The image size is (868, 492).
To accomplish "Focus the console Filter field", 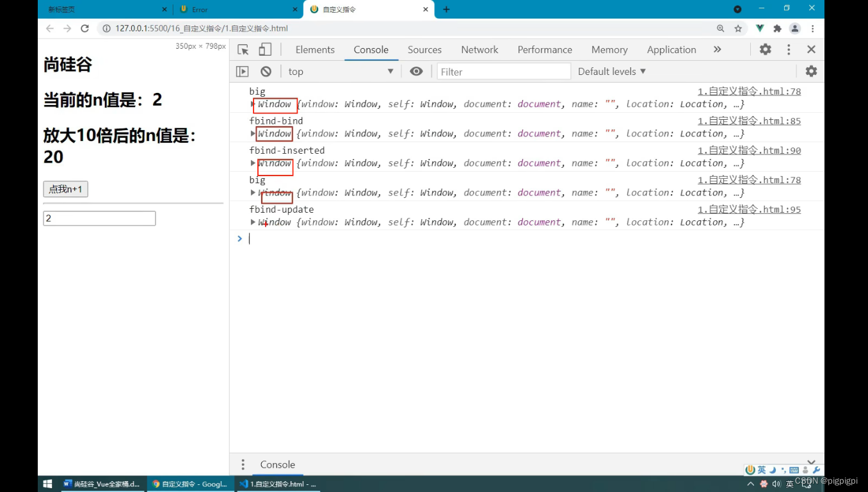I will (503, 72).
